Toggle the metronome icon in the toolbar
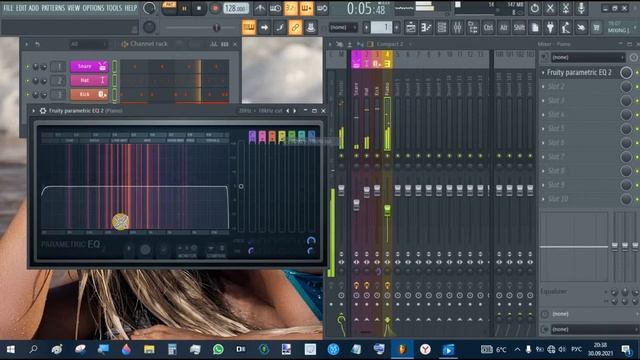This screenshot has width=640, height=360. [260, 8]
